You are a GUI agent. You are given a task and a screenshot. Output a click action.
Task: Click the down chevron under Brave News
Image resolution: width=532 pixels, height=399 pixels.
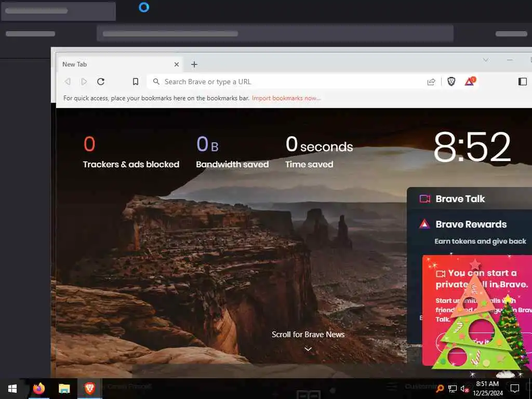[x=308, y=349]
